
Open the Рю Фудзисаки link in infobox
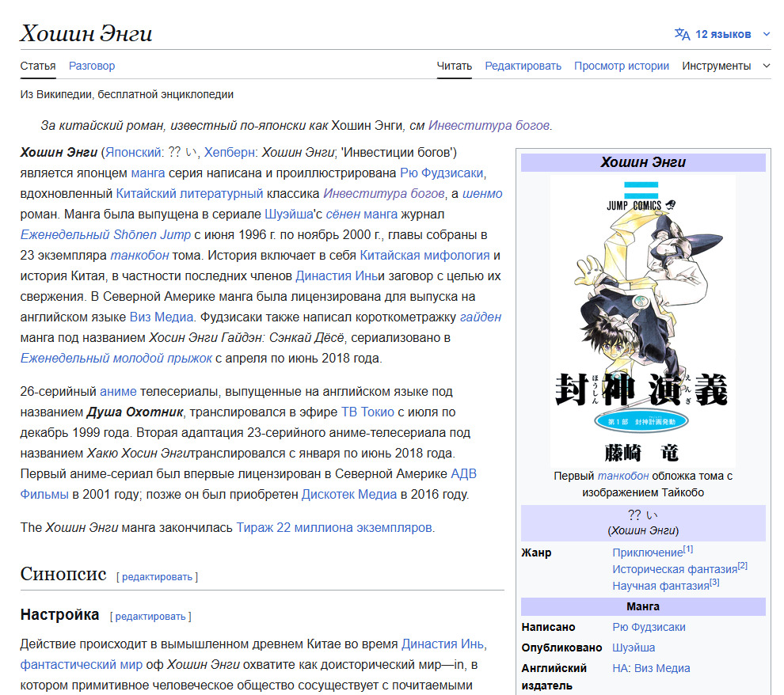(649, 627)
